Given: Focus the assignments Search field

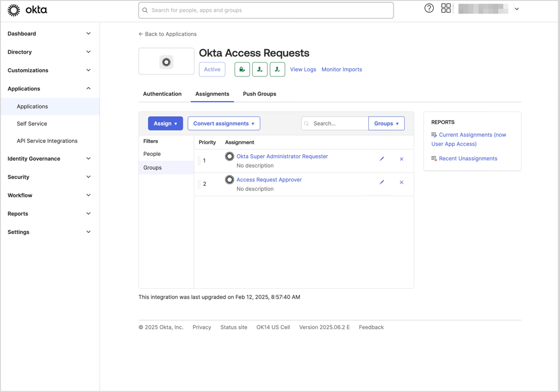Looking at the screenshot, I should [335, 123].
